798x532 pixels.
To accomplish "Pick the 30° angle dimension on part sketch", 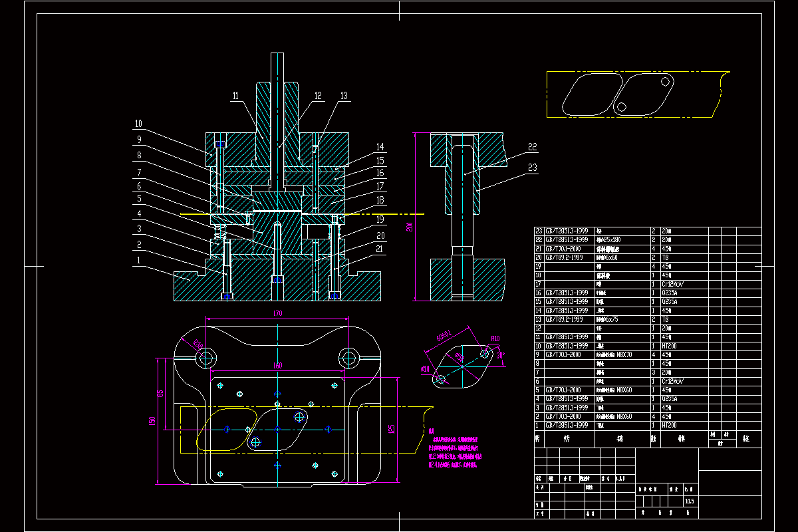I will (x=501, y=354).
